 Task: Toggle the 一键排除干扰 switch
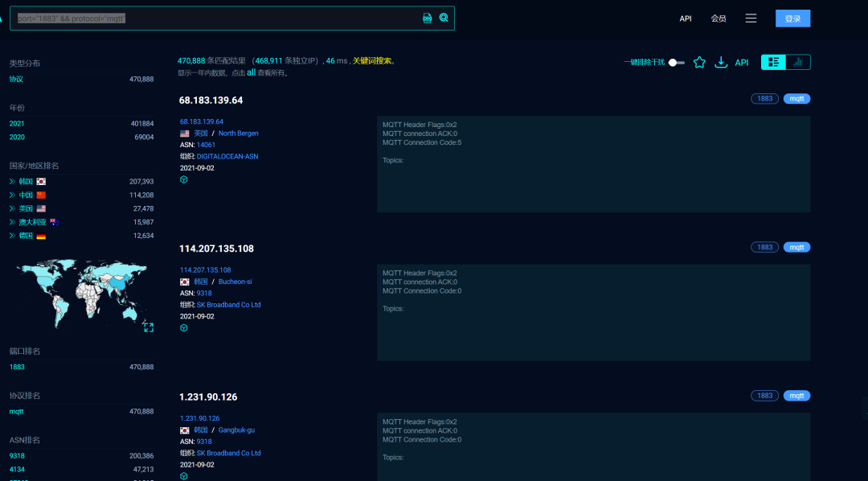[x=676, y=63]
